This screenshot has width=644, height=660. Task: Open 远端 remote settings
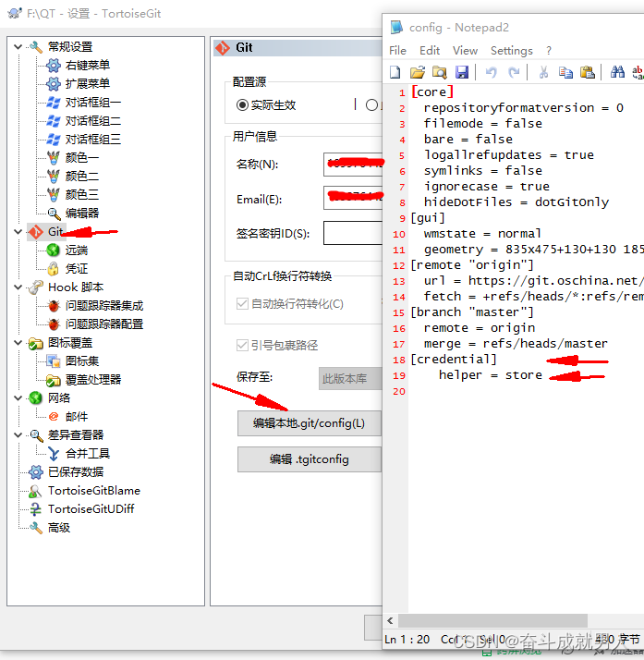tap(77, 251)
